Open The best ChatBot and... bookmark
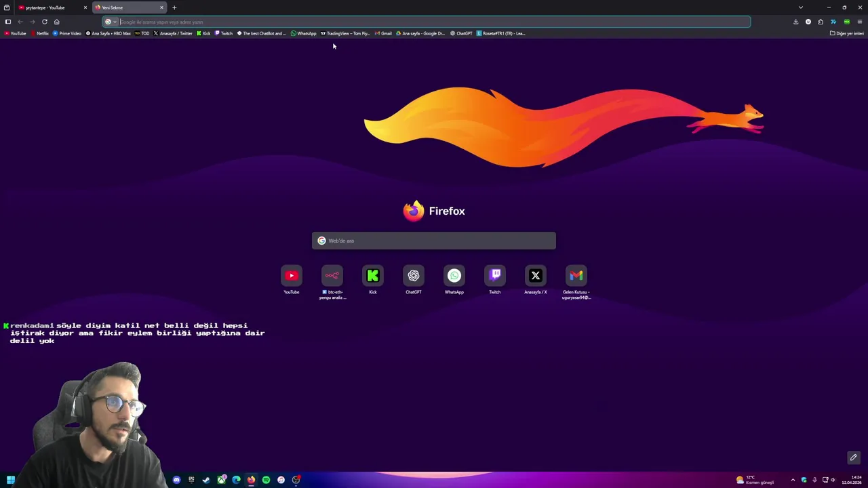The height and width of the screenshot is (488, 868). [262, 33]
